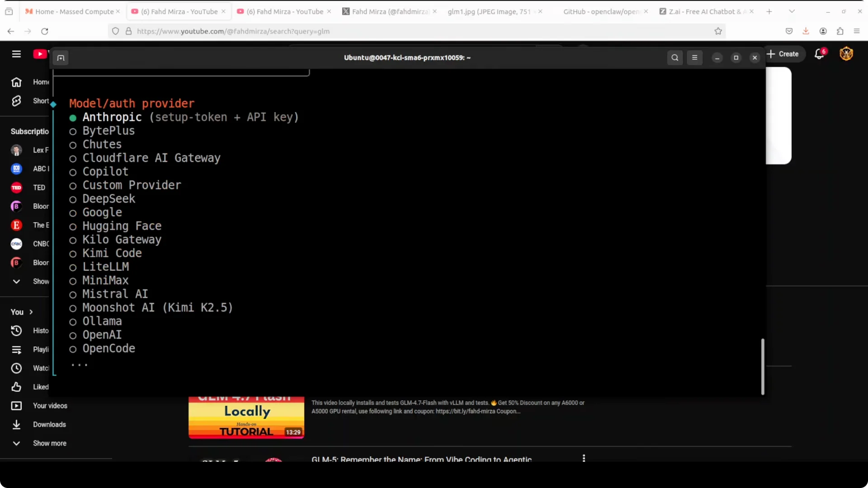Screen dimensions: 868x488
Task: Open YouTube guide menu icon
Action: click(16, 54)
